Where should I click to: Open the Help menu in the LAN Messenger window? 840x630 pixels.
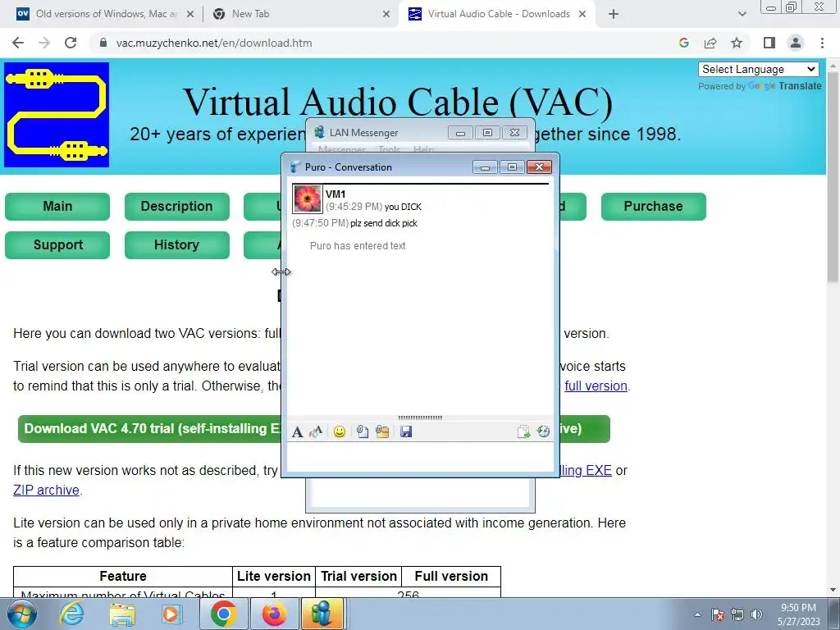pyautogui.click(x=423, y=149)
